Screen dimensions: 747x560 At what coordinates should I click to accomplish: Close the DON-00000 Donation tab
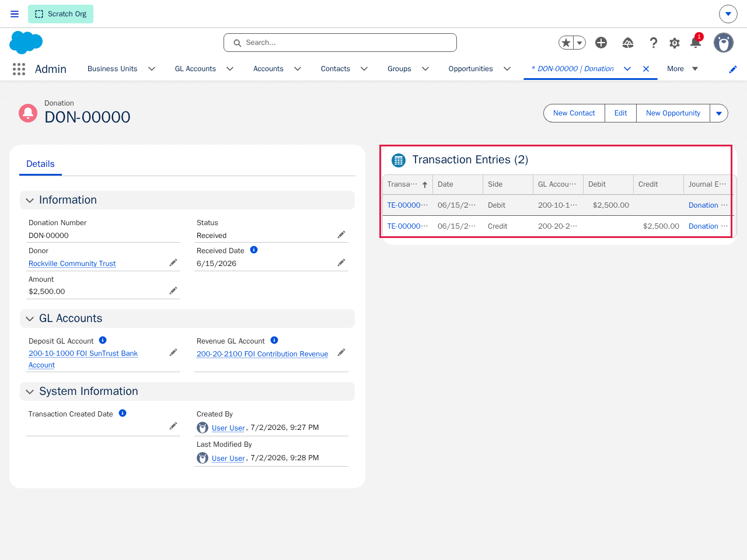click(646, 69)
